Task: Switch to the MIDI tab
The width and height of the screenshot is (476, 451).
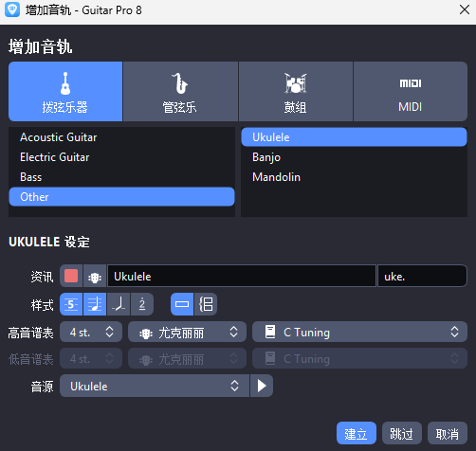Action: tap(411, 91)
